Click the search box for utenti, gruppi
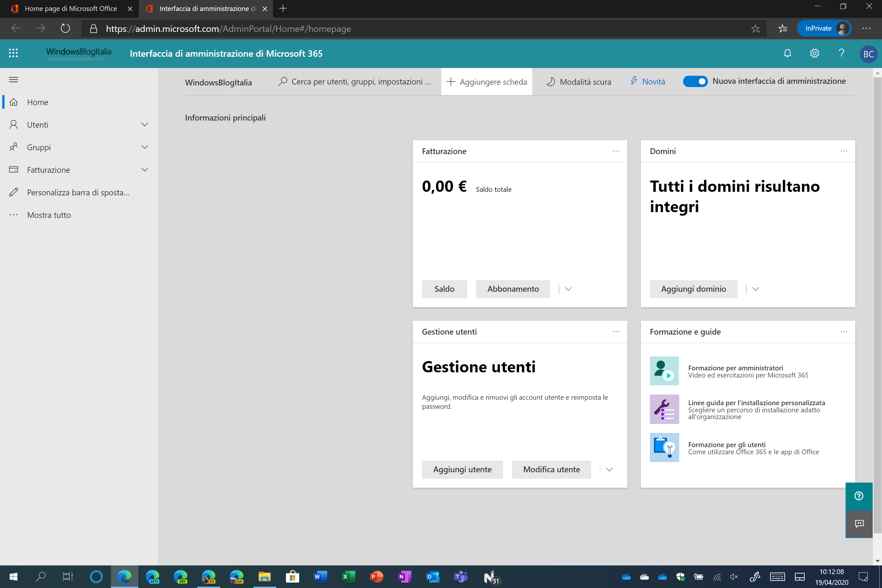The height and width of the screenshot is (588, 882). pyautogui.click(x=354, y=82)
